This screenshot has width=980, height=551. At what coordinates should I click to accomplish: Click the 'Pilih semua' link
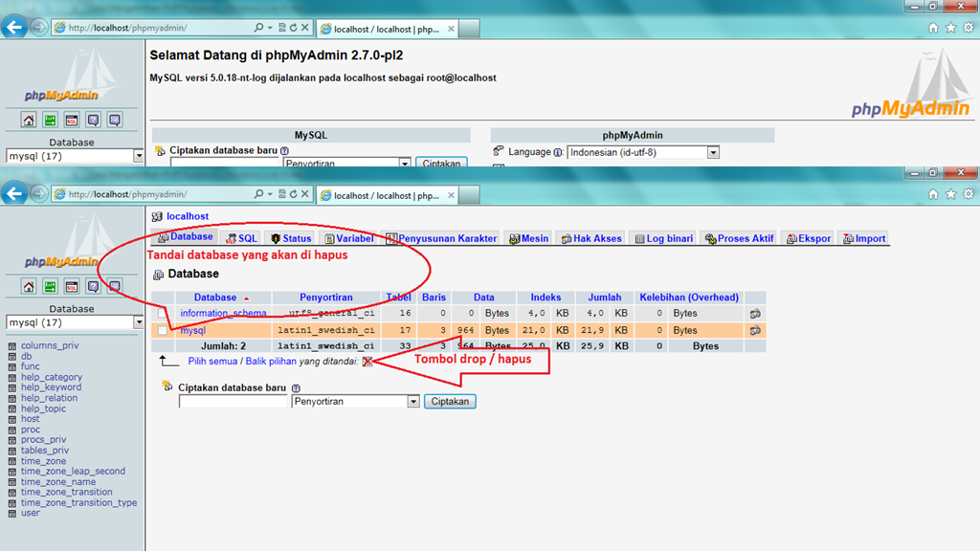pos(212,361)
